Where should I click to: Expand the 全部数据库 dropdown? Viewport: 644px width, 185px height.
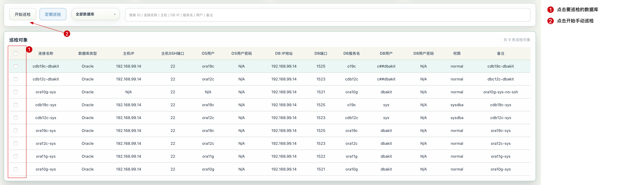pyautogui.click(x=96, y=14)
